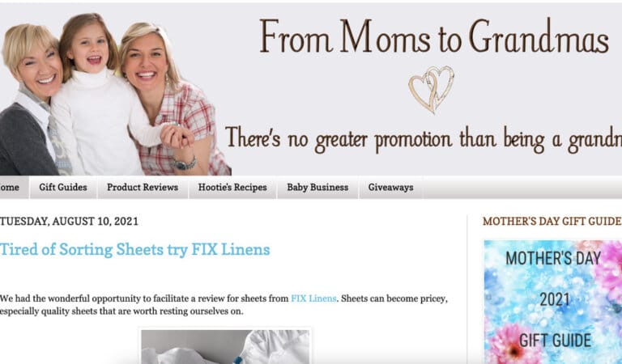Screen dimensions: 622x364
Task: Open the Gift Guides menu tab
Action: pos(63,188)
